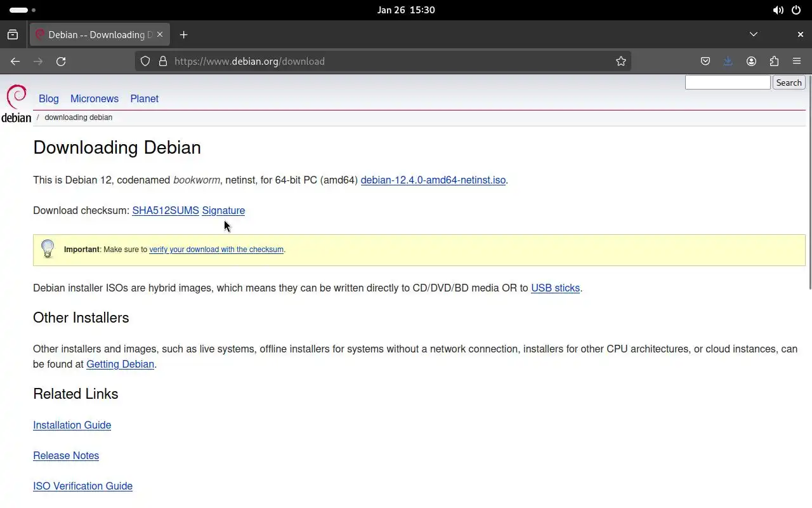Follow verify your download with checksum link
812x508 pixels.
(216, 250)
